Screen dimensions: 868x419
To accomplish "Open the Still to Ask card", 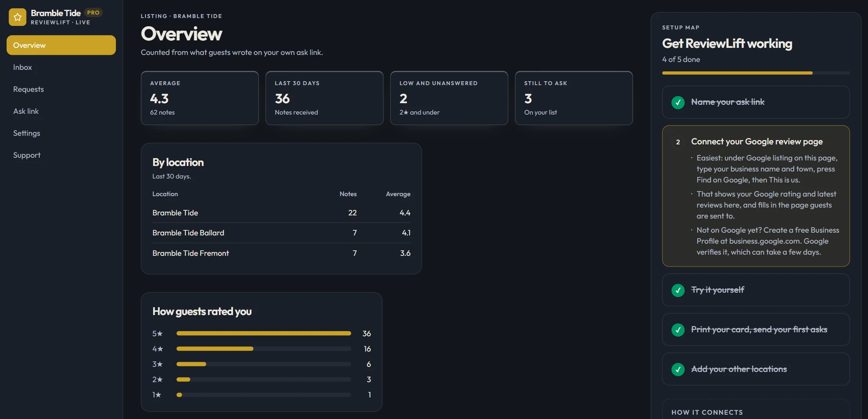I will 574,98.
